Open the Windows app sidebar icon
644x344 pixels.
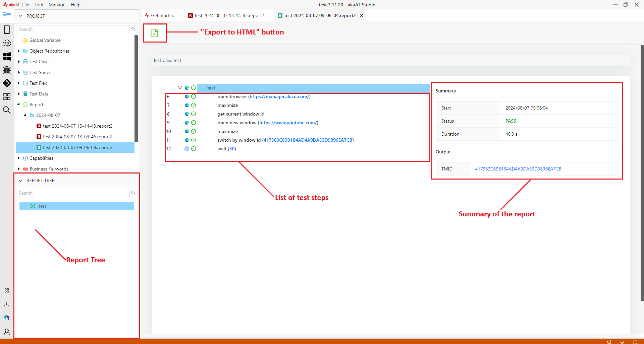(x=7, y=56)
